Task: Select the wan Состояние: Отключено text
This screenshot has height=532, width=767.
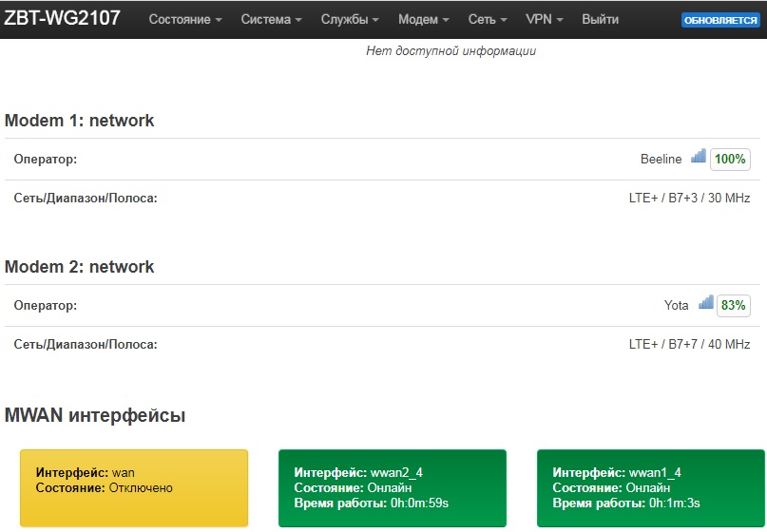Action: [105, 488]
